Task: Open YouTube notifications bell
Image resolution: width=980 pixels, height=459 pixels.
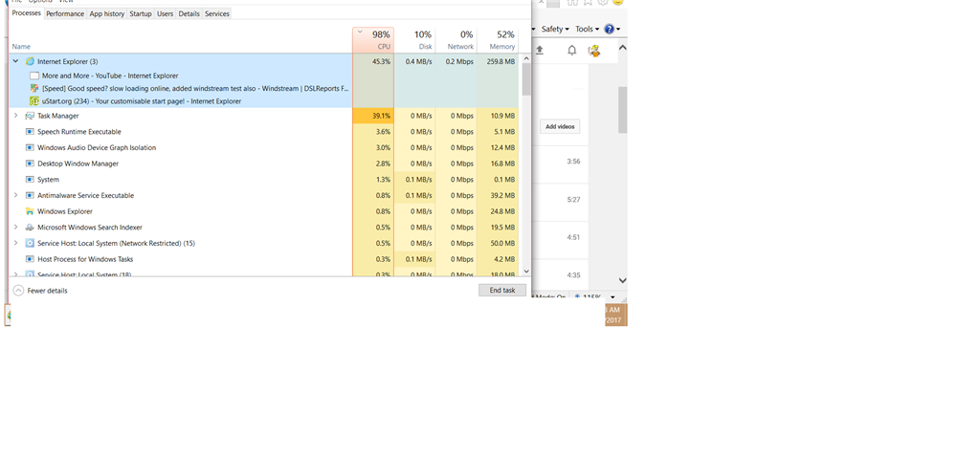Action: (x=572, y=50)
